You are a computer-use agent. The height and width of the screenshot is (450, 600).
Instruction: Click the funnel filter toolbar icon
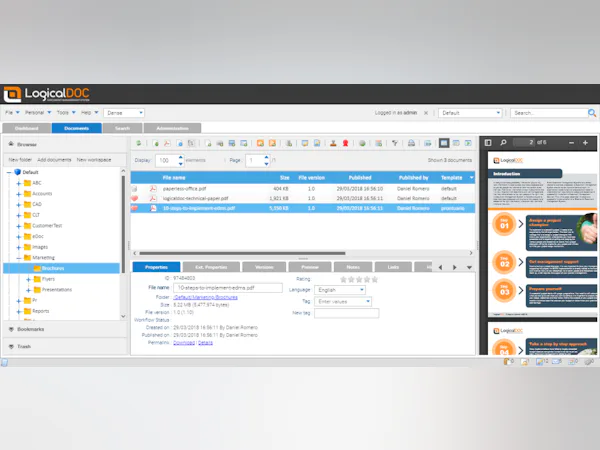point(395,143)
